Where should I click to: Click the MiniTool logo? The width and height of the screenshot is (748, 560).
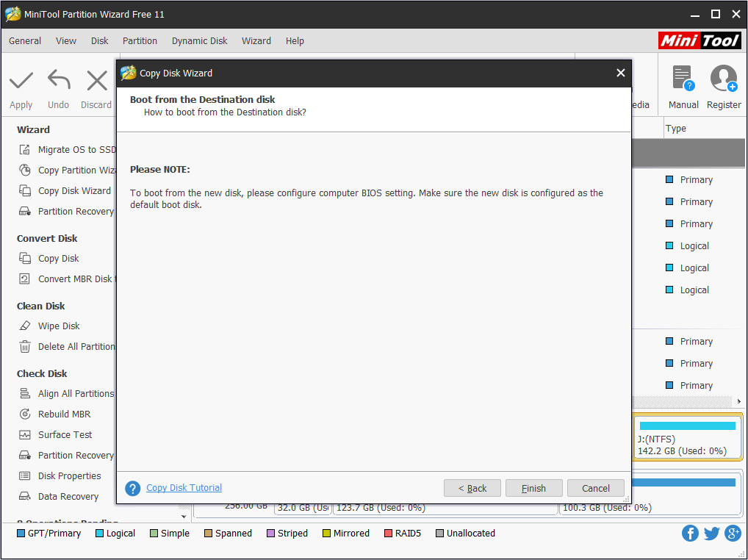(x=700, y=40)
